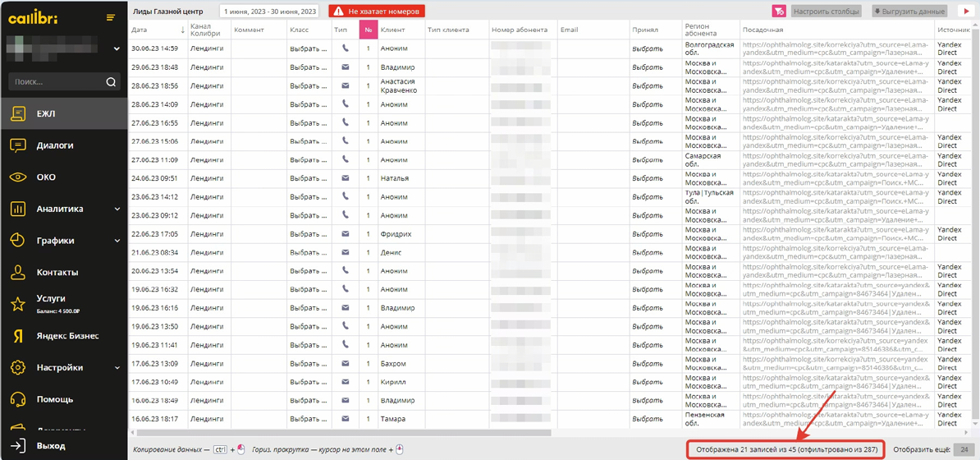Click the 24 show-more button
Image resolution: width=980 pixels, height=460 pixels.
[x=965, y=449]
